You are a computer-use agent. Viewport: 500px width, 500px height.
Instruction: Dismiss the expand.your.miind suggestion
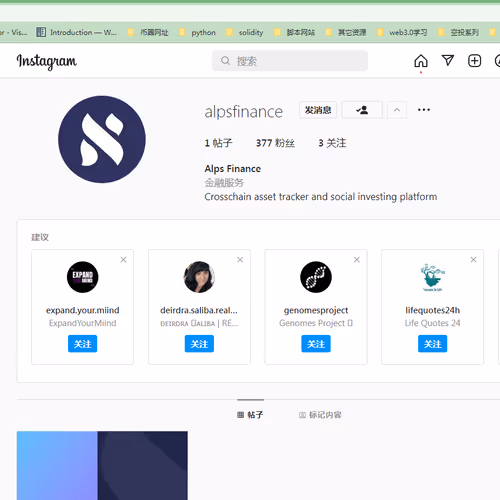[123, 260]
